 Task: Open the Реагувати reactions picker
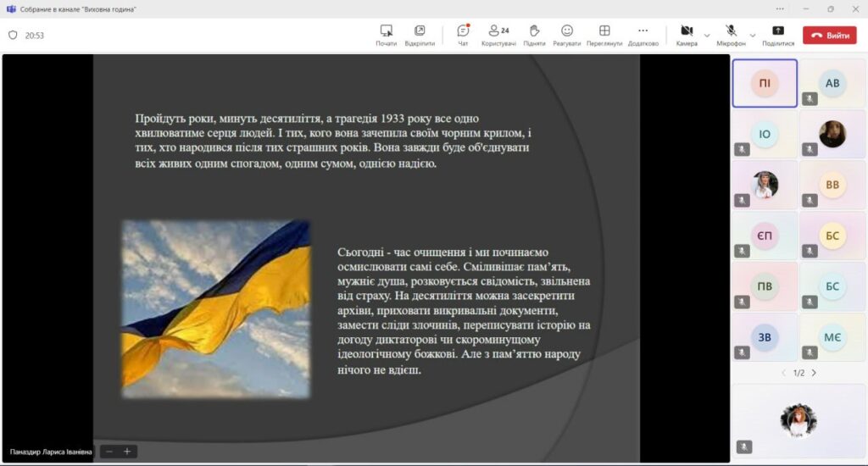[567, 34]
